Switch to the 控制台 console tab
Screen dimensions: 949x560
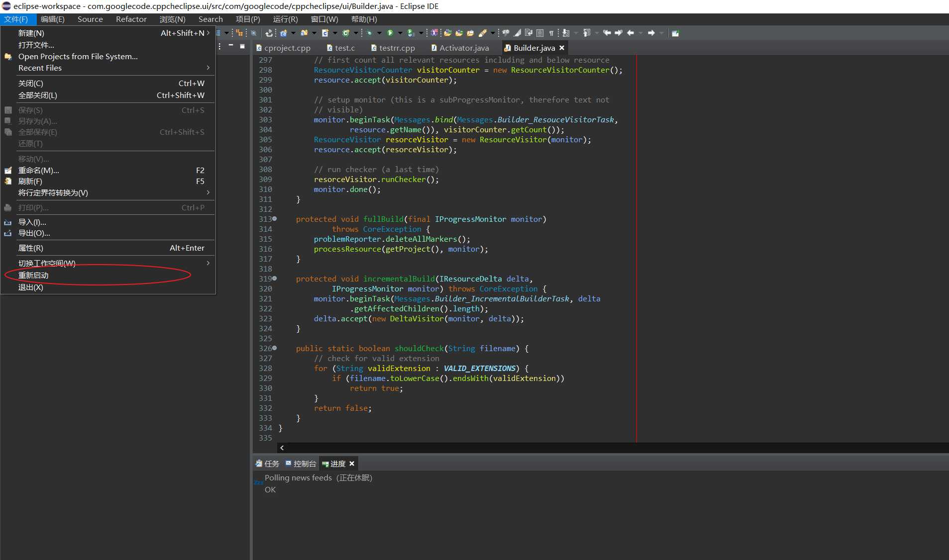coord(301,464)
